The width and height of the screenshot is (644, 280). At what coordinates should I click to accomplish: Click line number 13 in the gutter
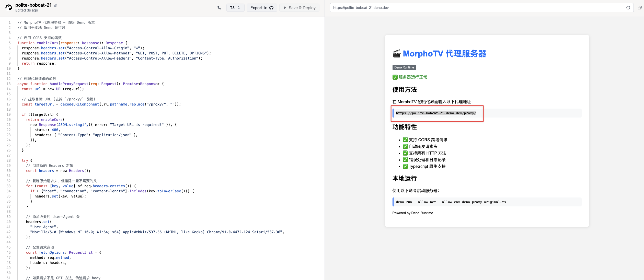pos(9,84)
